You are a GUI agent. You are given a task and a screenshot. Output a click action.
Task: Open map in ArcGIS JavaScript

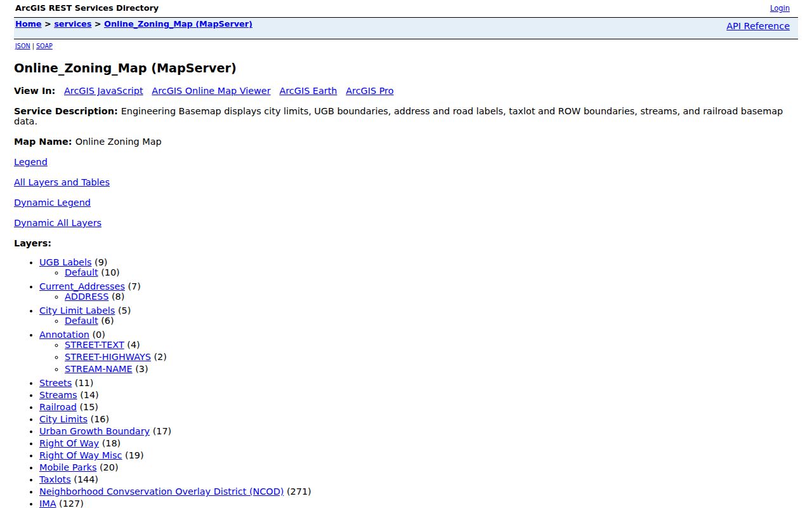[x=103, y=91]
